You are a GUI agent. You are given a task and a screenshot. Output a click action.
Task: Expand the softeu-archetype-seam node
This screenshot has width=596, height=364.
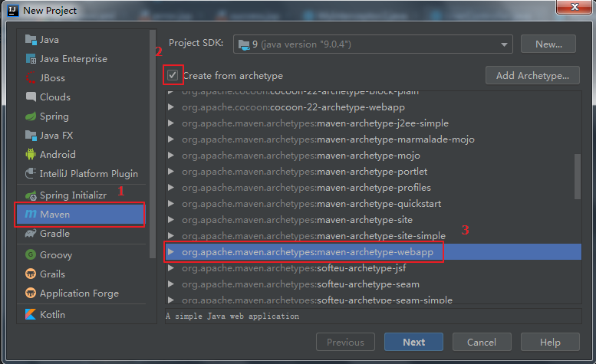click(171, 284)
